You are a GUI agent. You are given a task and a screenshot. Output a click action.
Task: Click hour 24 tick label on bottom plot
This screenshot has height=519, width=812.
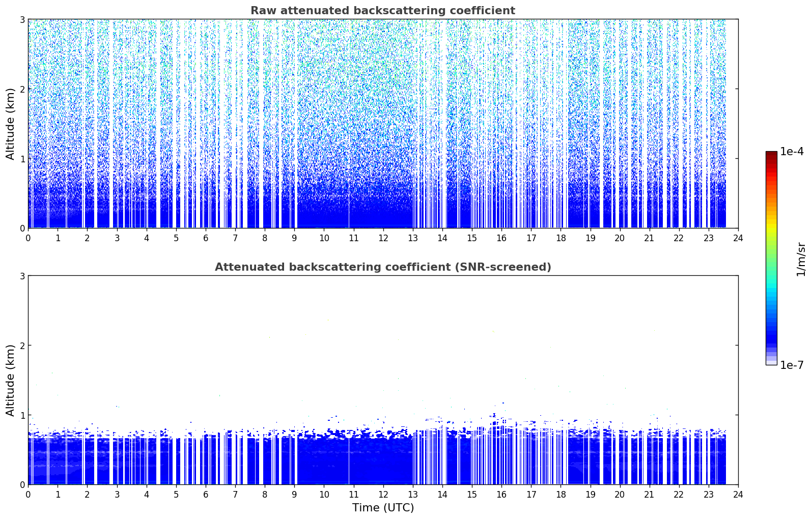pyautogui.click(x=738, y=495)
